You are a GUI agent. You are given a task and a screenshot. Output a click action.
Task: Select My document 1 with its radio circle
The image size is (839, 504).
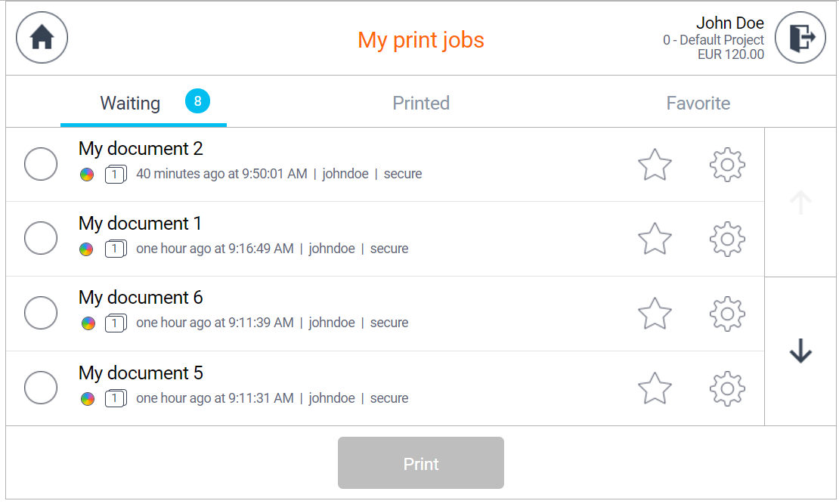pos(40,238)
